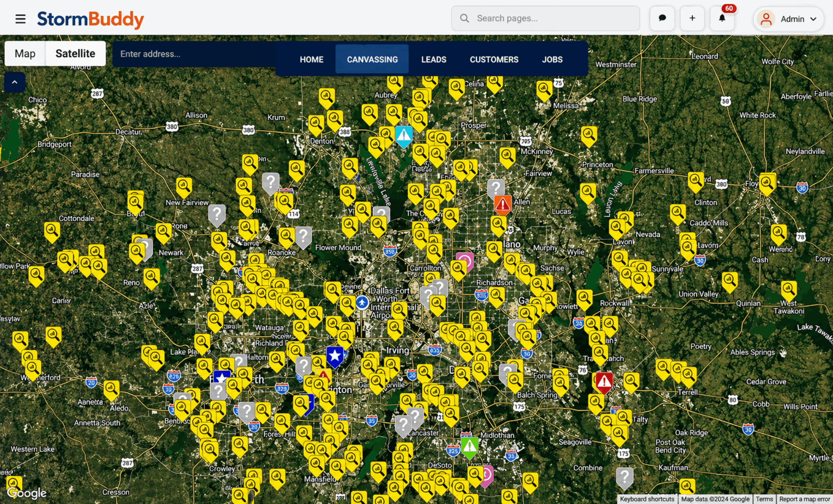Click Report a map error
This screenshot has width=833, height=504.
point(804,499)
